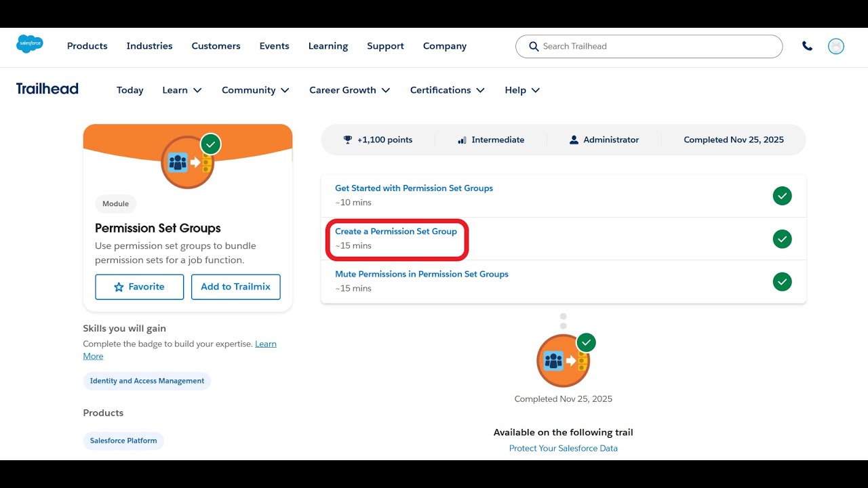Open the user profile avatar
Viewport: 868px width, 488px height.
coord(836,46)
